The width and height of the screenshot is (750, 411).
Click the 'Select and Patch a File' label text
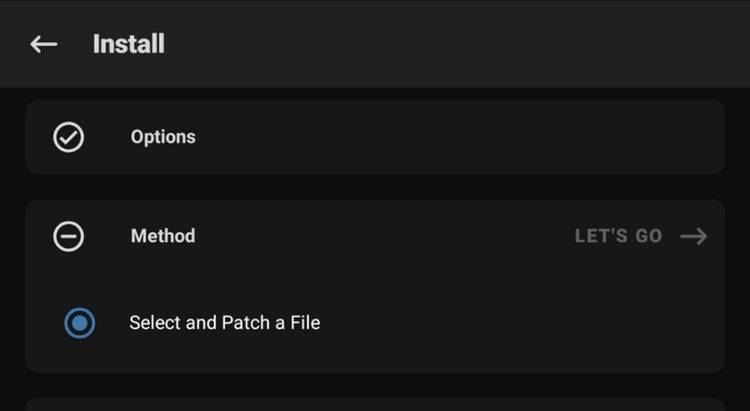pos(224,323)
